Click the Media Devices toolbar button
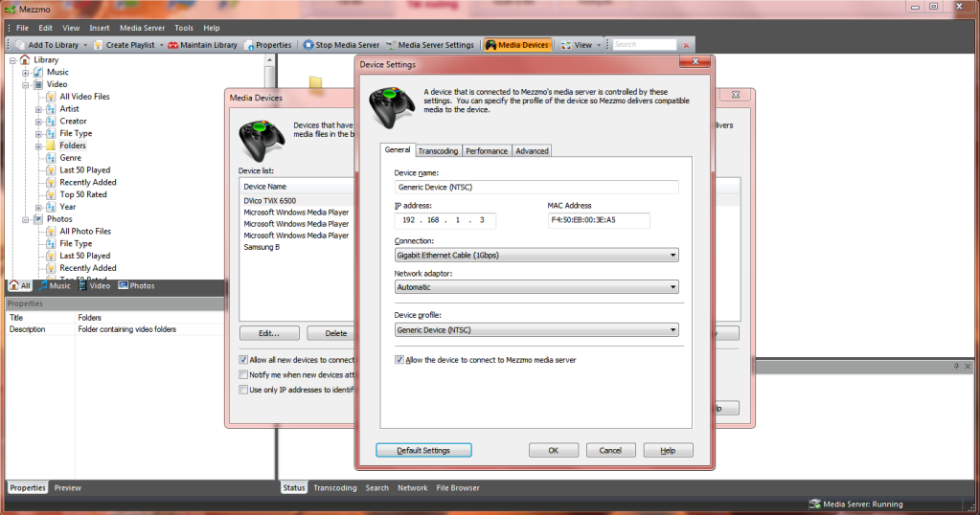The width and height of the screenshot is (980, 515). coord(517,45)
